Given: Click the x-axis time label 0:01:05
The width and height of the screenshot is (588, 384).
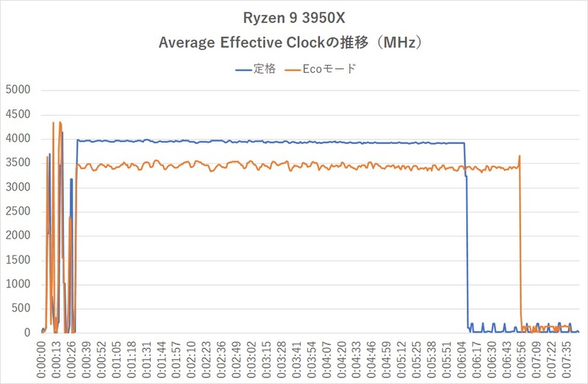Looking at the screenshot, I should [x=116, y=360].
